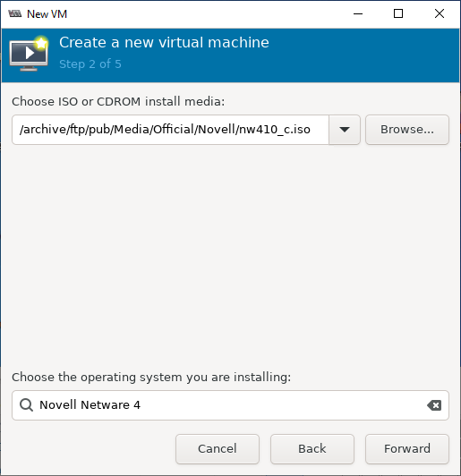The height and width of the screenshot is (476, 461).
Task: Click the 'Choose ISO or CDROM install media' label
Action: (x=118, y=101)
